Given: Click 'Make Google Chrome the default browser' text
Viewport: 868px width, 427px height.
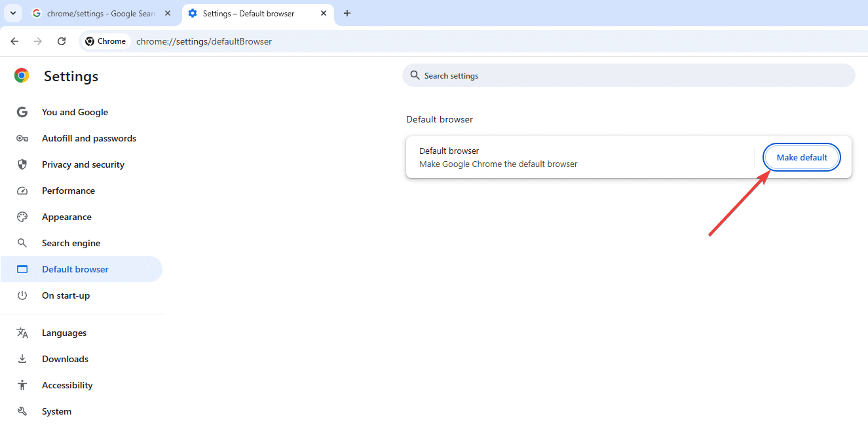Looking at the screenshot, I should tap(499, 164).
